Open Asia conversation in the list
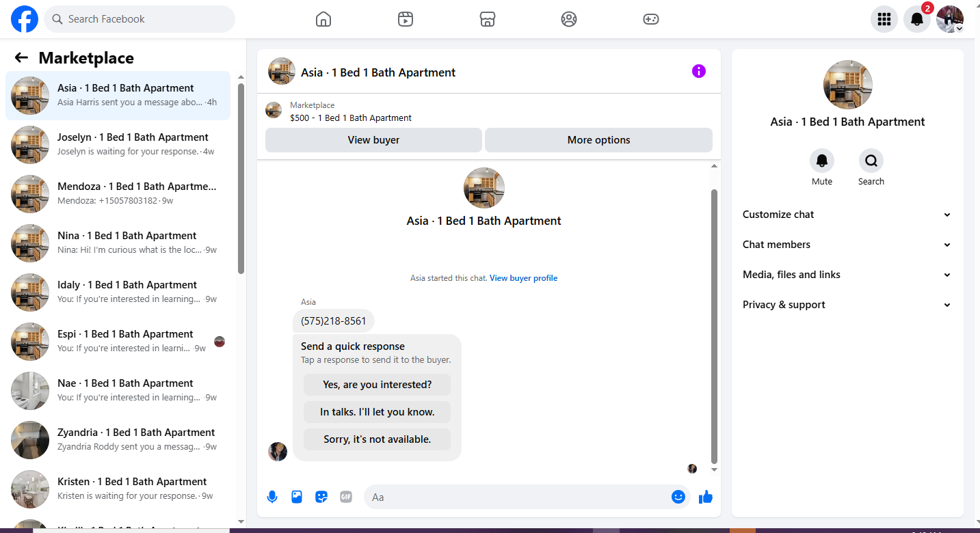Screen dimensions: 980x533 (x=118, y=96)
